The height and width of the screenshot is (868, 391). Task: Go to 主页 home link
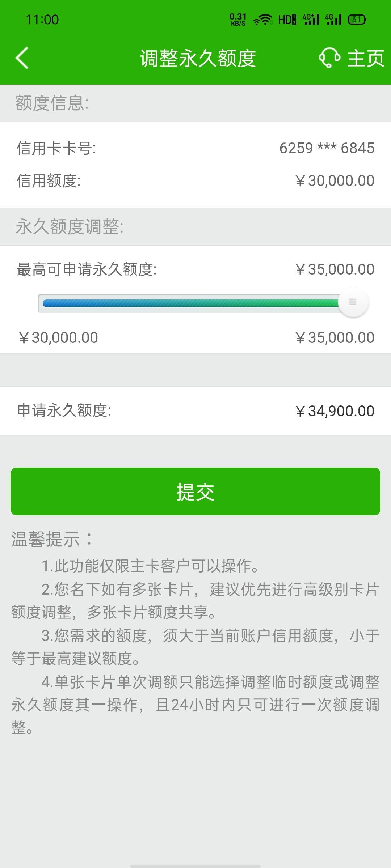click(366, 58)
